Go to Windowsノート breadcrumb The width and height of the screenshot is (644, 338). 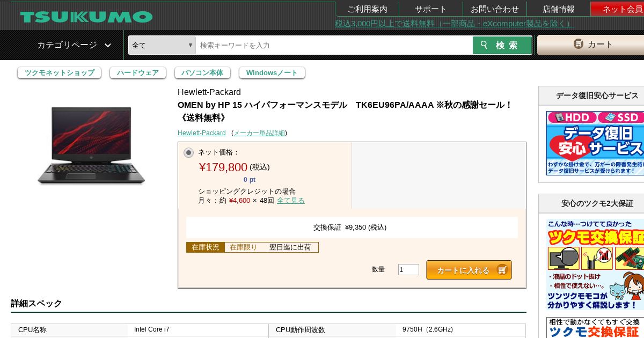272,72
